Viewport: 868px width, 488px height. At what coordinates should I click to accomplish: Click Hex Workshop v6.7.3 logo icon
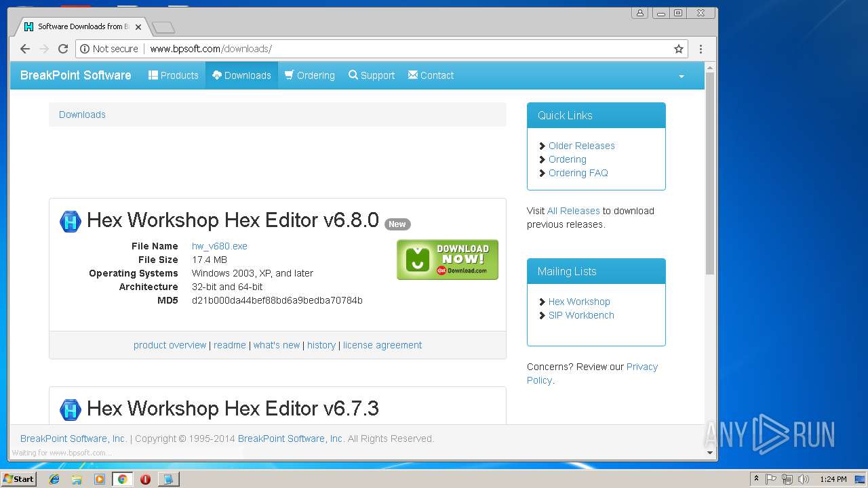pyautogui.click(x=71, y=409)
